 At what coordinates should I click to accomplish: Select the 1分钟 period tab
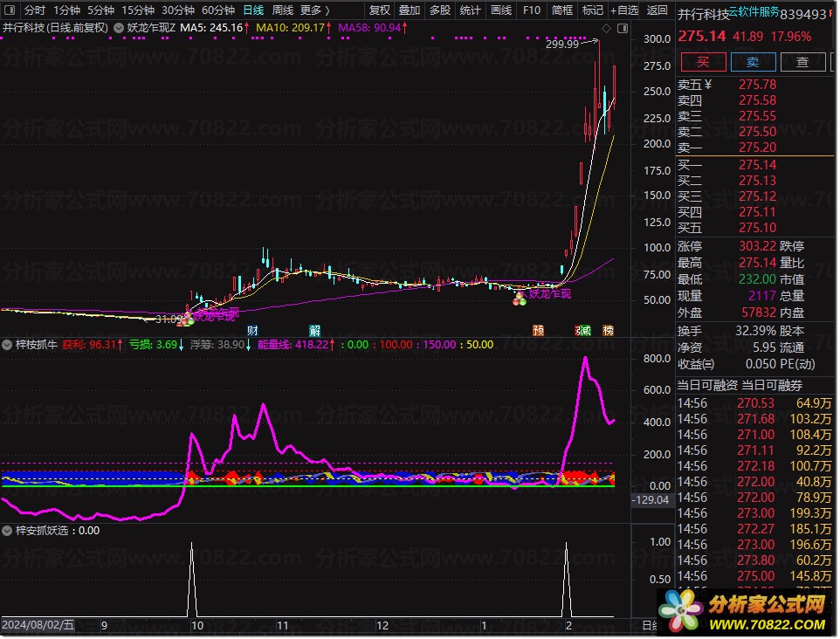66,10
